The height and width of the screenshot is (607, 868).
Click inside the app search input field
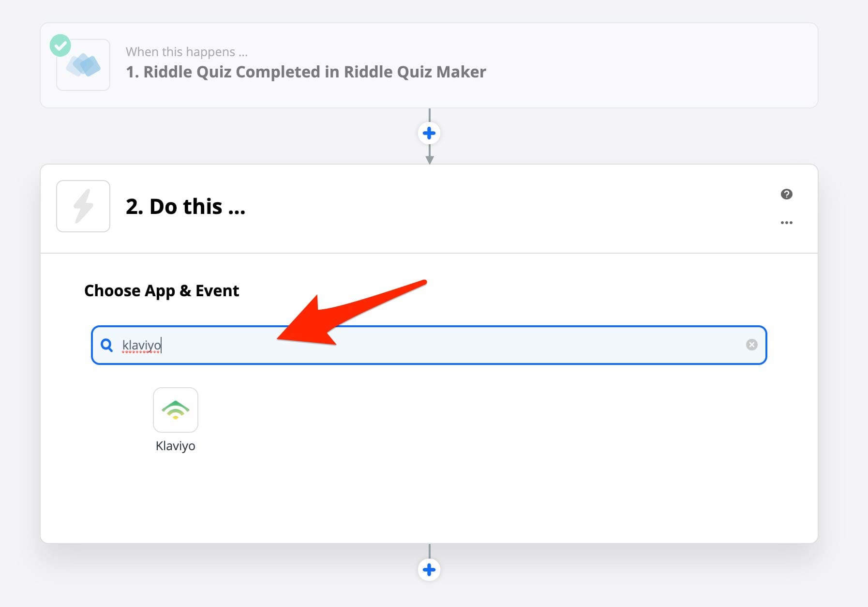429,345
